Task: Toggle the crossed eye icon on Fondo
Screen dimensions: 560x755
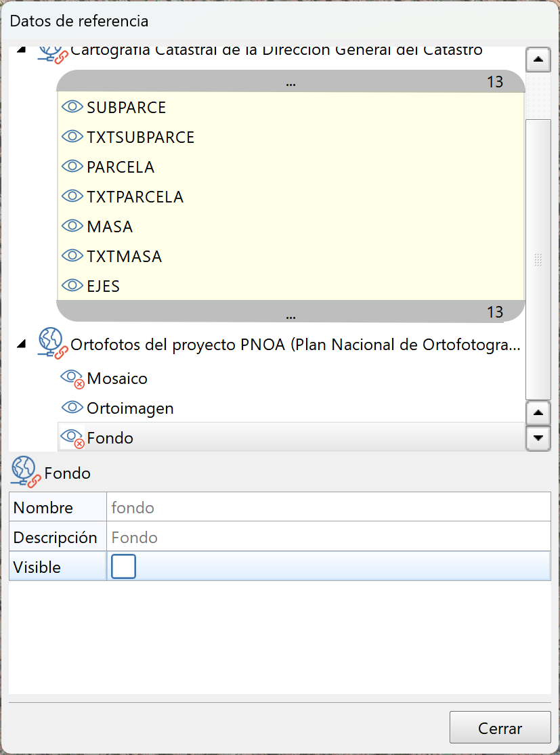Action: pos(72,437)
